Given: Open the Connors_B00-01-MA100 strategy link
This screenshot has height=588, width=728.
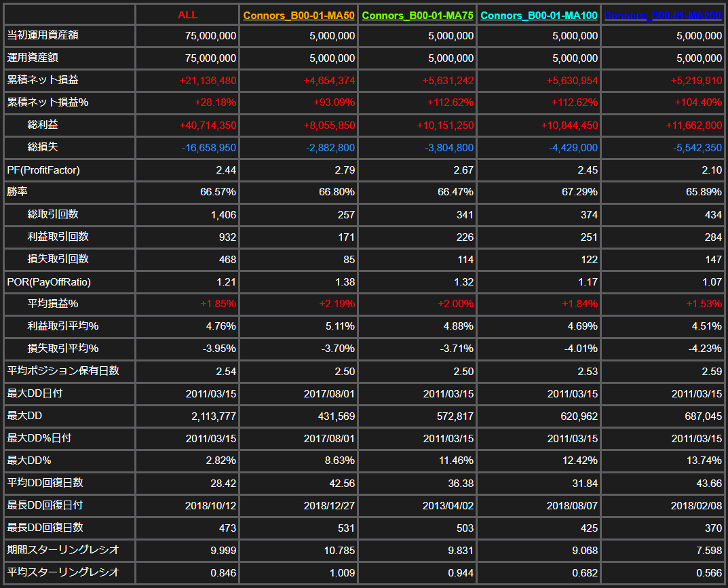Looking at the screenshot, I should point(539,16).
